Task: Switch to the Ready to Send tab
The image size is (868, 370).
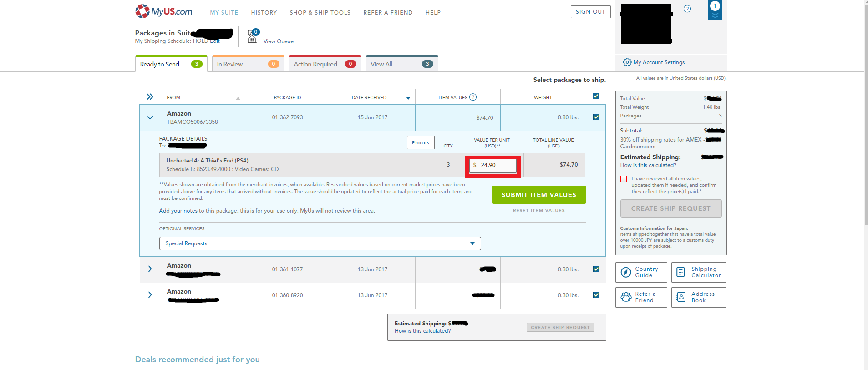Action: (x=171, y=64)
